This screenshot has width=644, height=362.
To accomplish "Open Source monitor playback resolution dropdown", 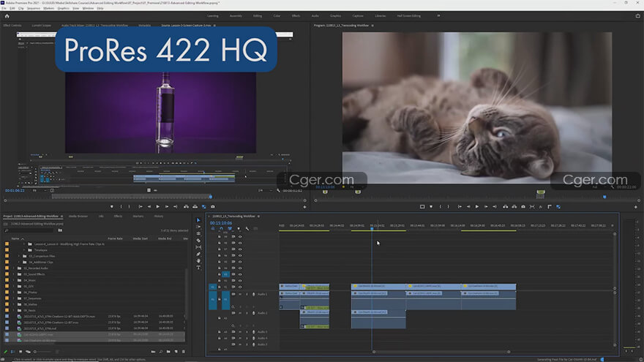I will coord(265,190).
